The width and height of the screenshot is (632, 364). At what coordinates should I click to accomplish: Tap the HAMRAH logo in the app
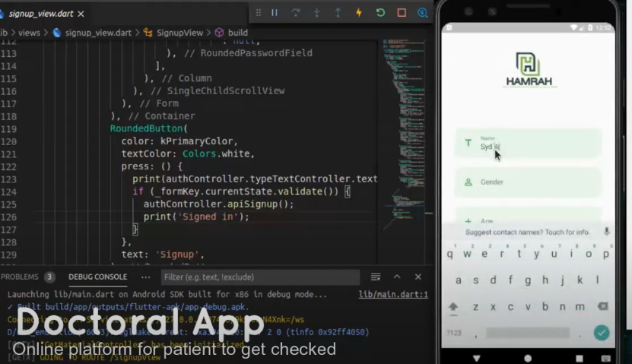[529, 70]
